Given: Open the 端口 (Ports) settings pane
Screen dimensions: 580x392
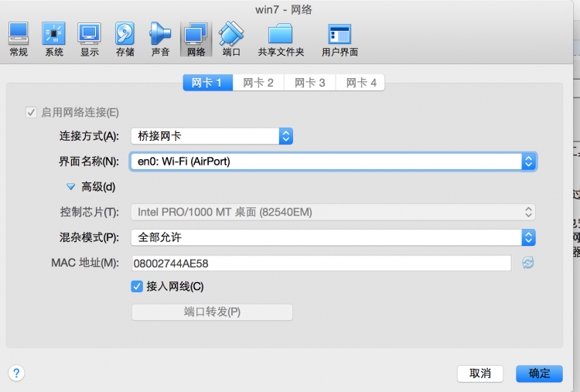Looking at the screenshot, I should [231, 39].
